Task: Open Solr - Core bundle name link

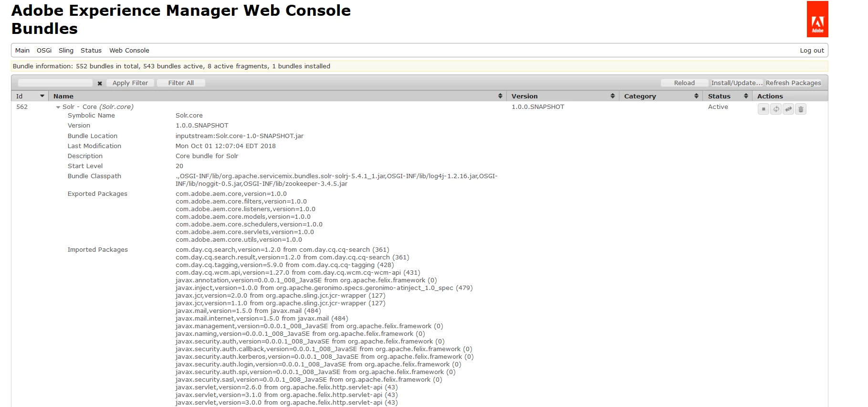Action: [98, 107]
